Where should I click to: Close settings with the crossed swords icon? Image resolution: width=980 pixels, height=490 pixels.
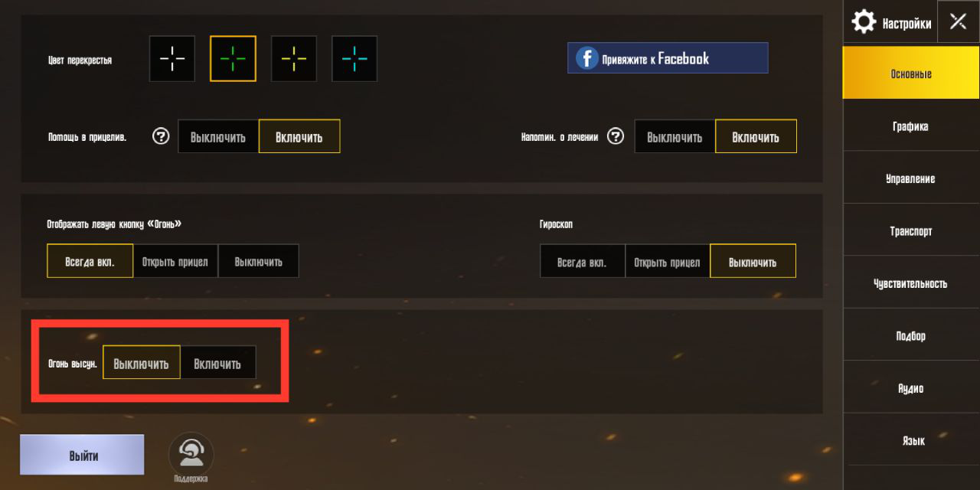tap(958, 21)
